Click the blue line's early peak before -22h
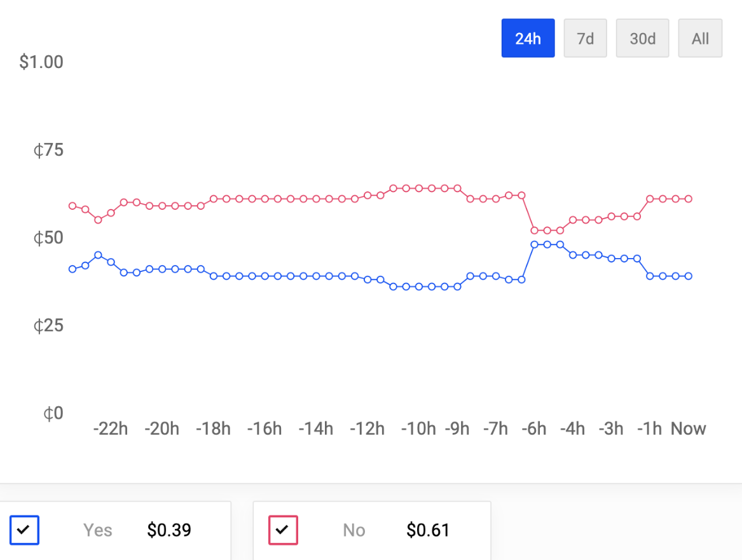 coord(98,255)
